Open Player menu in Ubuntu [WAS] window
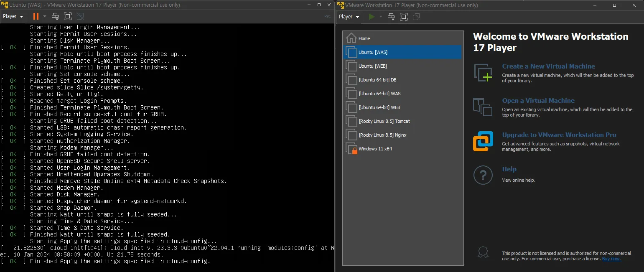Image resolution: width=644 pixels, height=272 pixels. click(13, 16)
